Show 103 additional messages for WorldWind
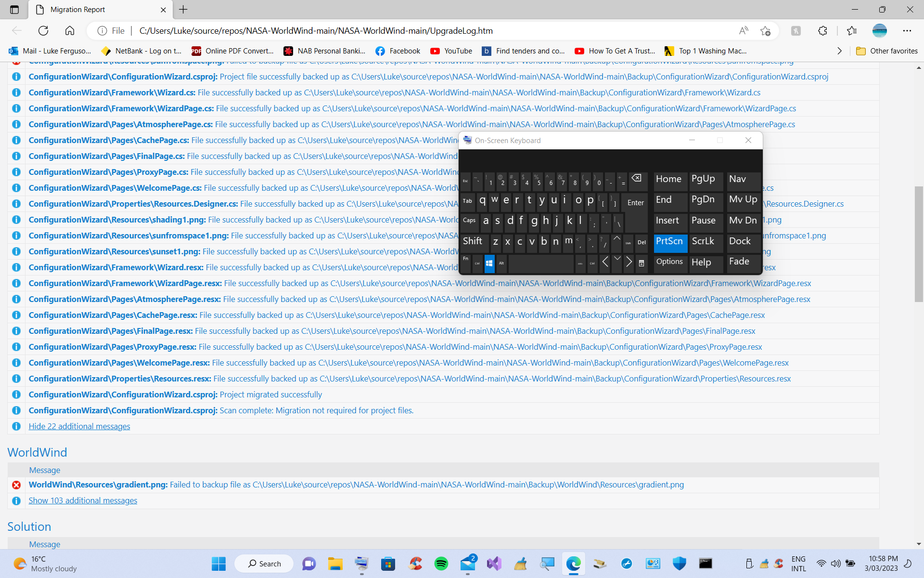Image resolution: width=924 pixels, height=578 pixels. click(x=83, y=500)
